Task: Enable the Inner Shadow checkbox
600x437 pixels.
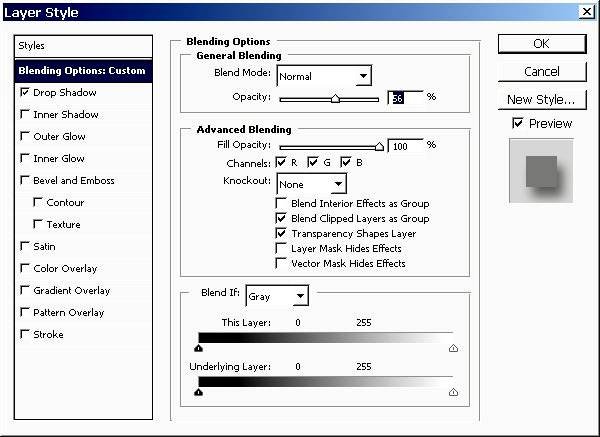Action: (25, 114)
